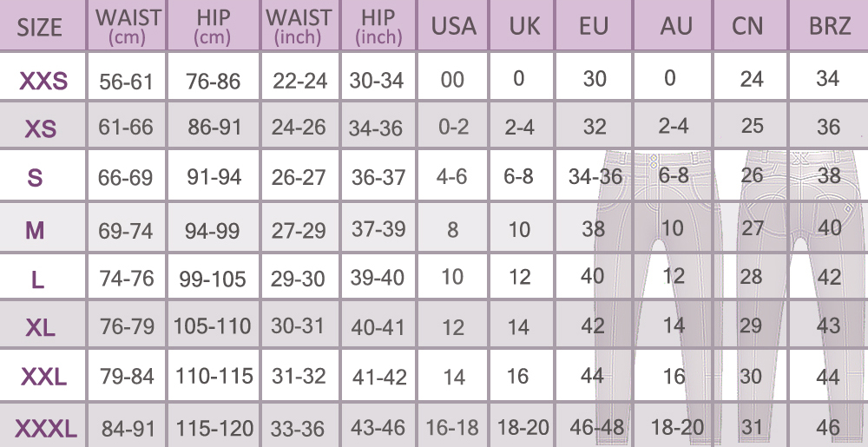Select the M size row label
This screenshot has height=447, width=868.
[36, 230]
